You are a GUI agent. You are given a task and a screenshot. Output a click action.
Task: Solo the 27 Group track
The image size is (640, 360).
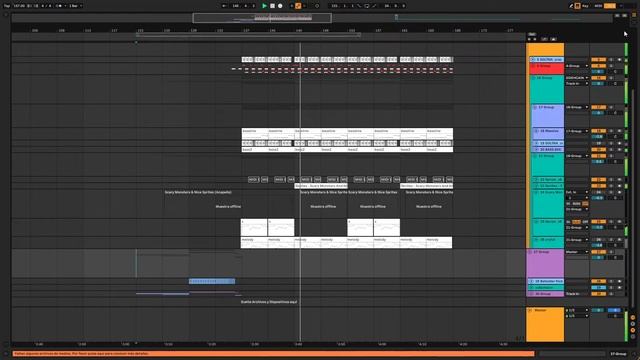coord(611,252)
